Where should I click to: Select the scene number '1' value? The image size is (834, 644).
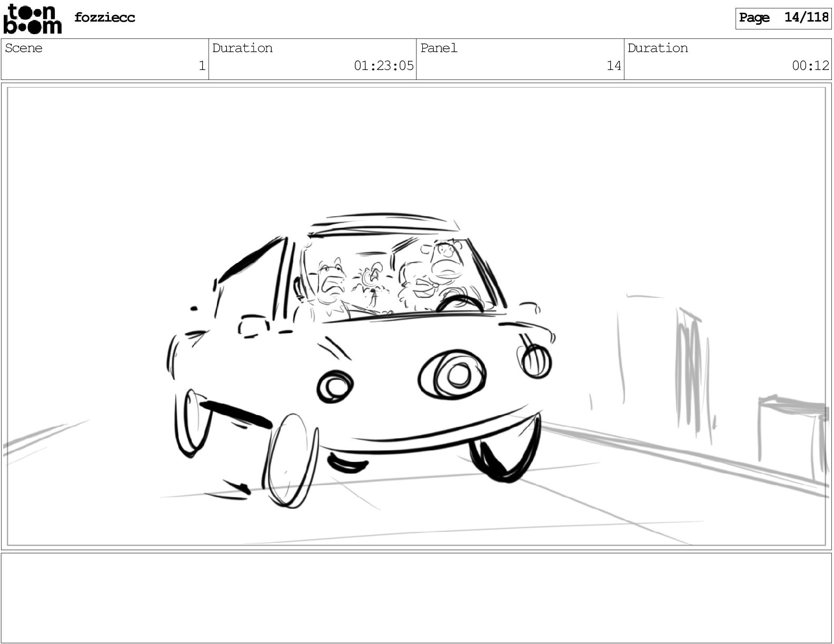202,66
